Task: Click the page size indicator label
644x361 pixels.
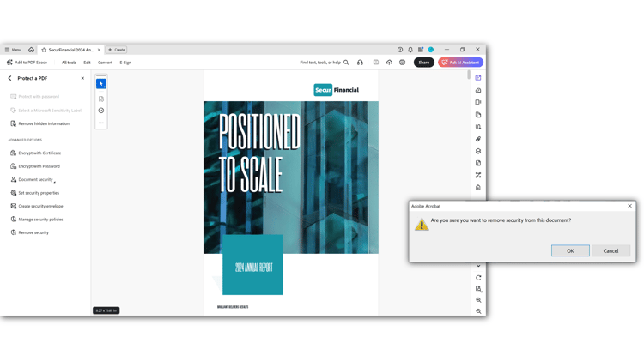Action: click(x=106, y=310)
